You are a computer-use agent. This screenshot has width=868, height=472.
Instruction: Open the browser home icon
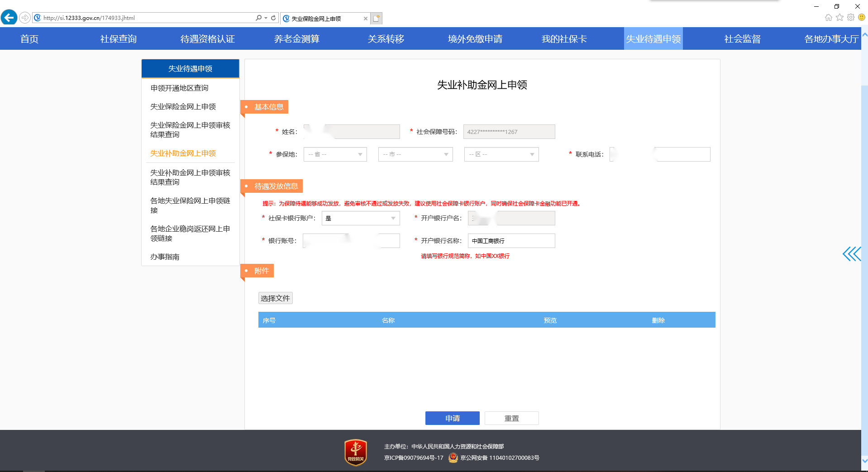coord(828,18)
